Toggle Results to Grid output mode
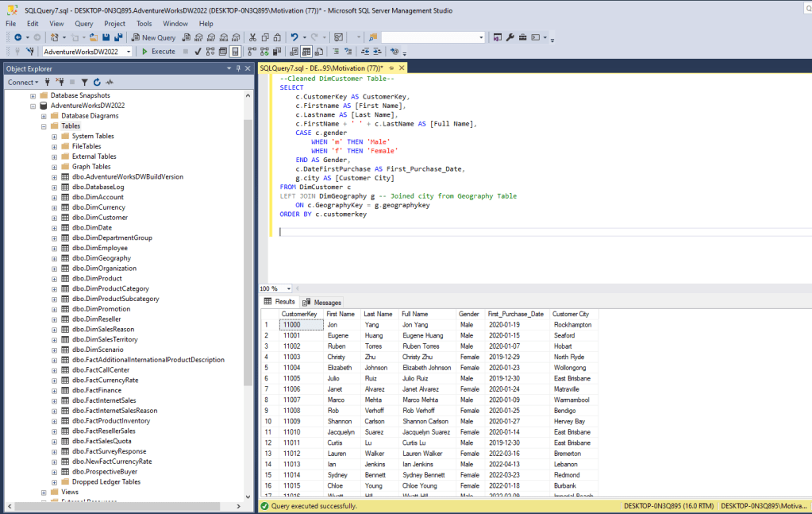This screenshot has height=514, width=812. (x=306, y=52)
